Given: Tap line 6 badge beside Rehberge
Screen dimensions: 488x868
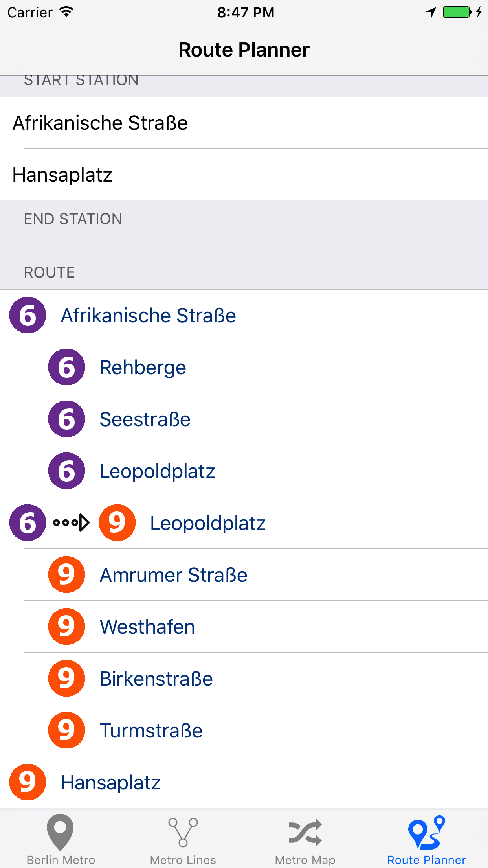Looking at the screenshot, I should click(66, 367).
